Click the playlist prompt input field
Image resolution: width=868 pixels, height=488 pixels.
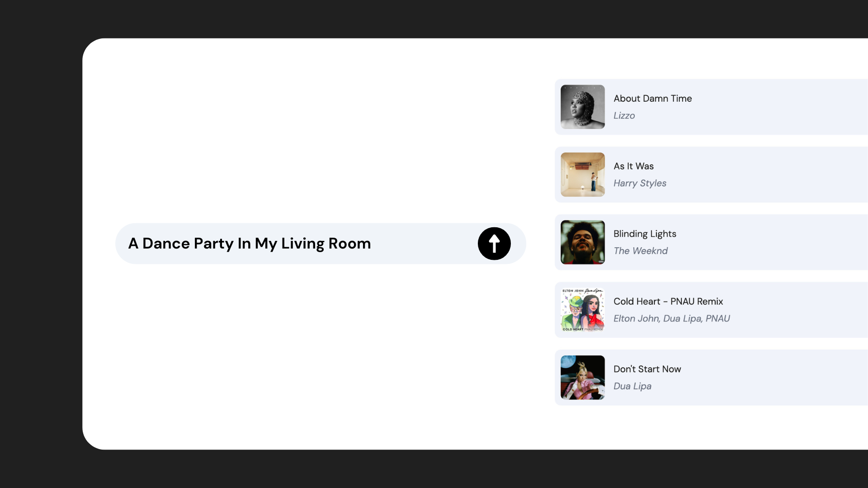pos(321,244)
